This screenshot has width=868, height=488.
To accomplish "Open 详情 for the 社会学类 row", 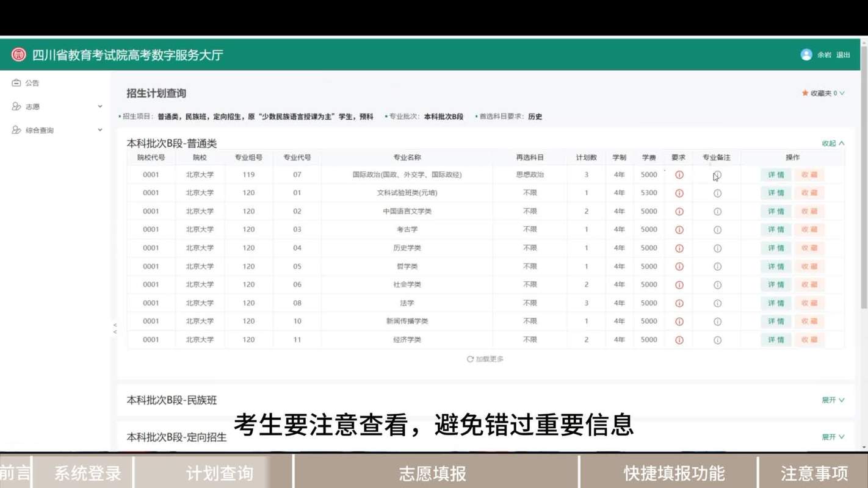I will pyautogui.click(x=776, y=285).
